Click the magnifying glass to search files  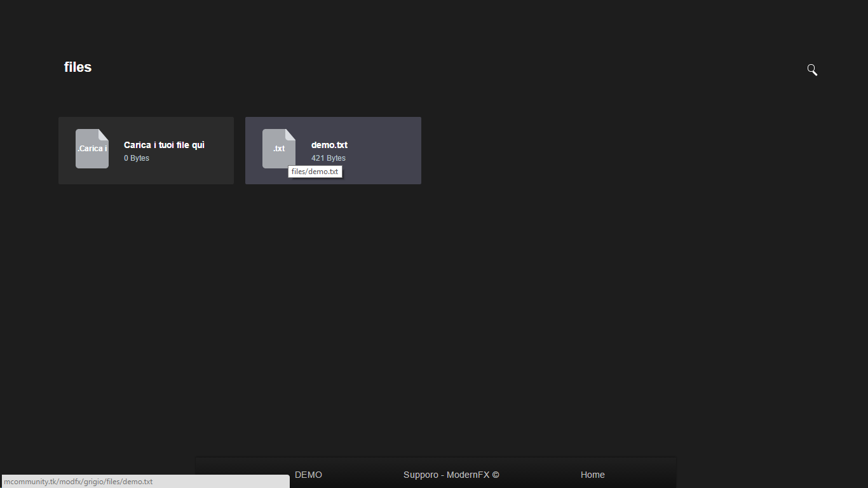click(x=811, y=69)
